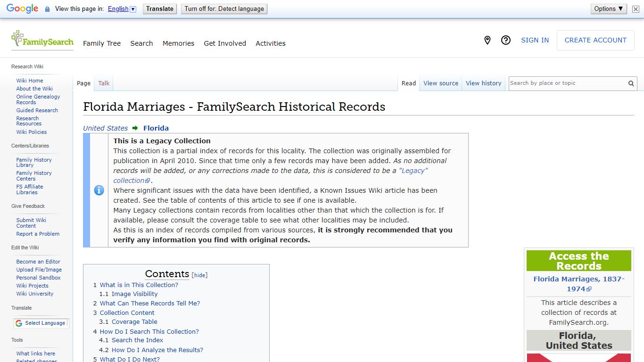Screen dimensions: 644x362
Task: Open the English language dropdown
Action: [x=122, y=9]
